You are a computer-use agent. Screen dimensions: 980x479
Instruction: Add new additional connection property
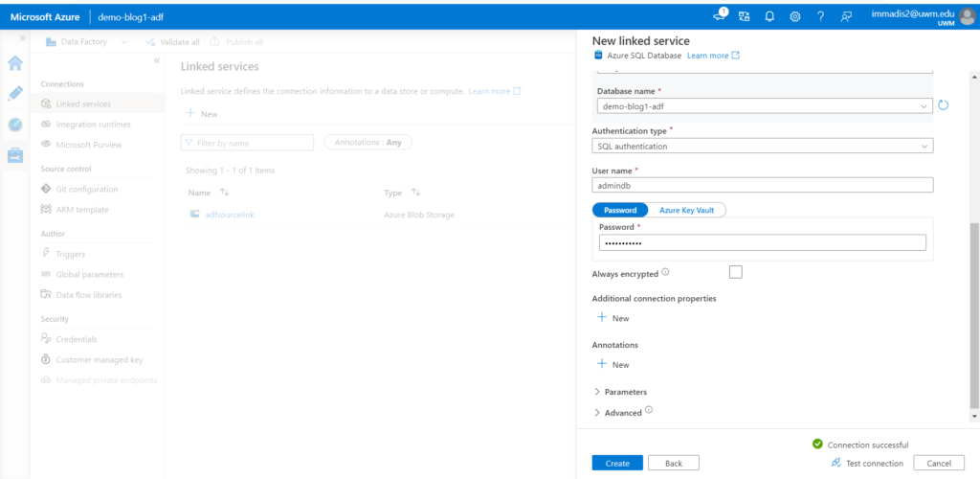pos(612,318)
